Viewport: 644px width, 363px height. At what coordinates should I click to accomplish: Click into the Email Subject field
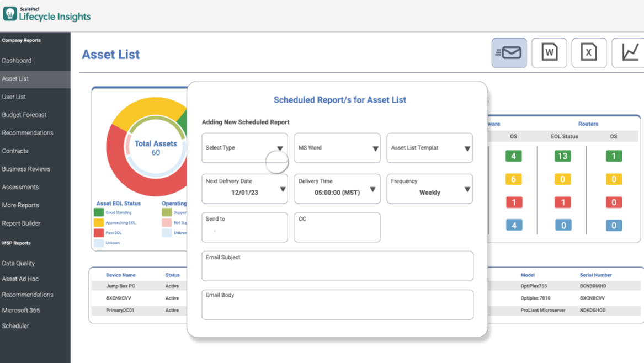[337, 266]
